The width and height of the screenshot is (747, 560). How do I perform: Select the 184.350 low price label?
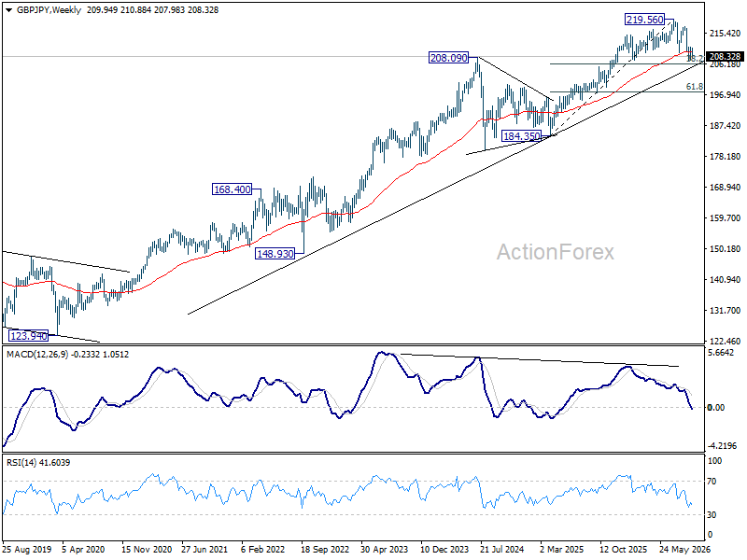click(522, 136)
